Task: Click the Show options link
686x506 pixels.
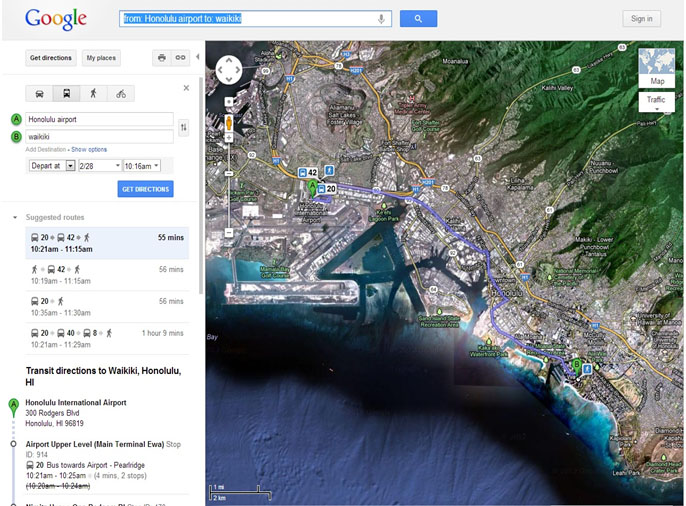Action: click(89, 150)
